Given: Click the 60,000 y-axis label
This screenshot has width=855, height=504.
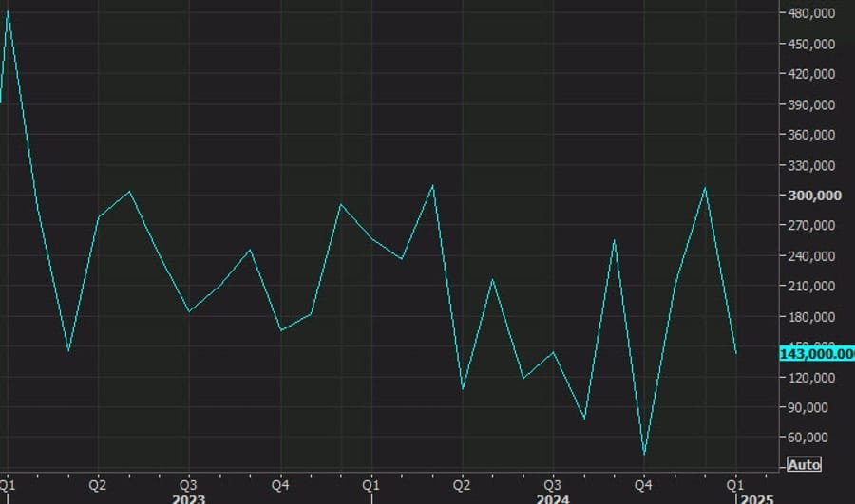Looking at the screenshot, I should tap(813, 438).
